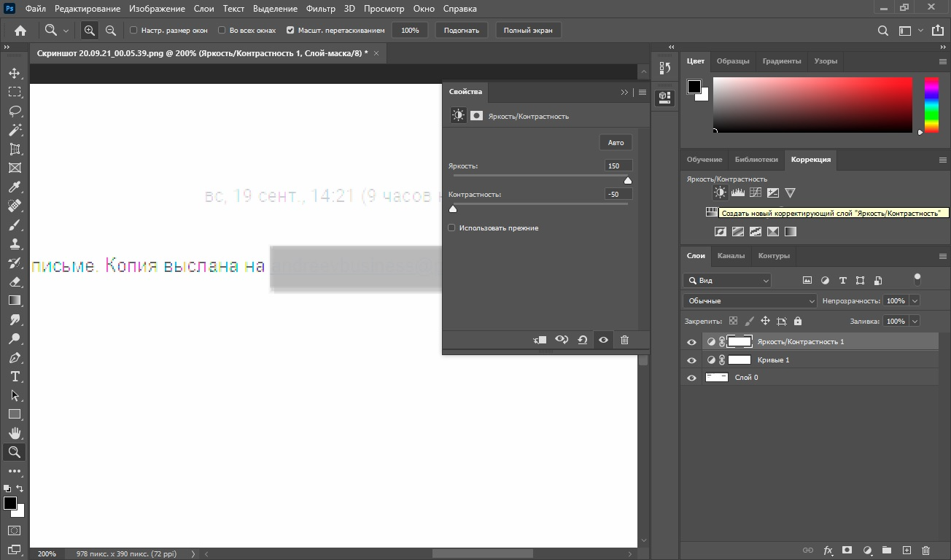Expand the layer opacity dropdown arrow
Viewport: 951px width, 560px height.
[x=915, y=300]
